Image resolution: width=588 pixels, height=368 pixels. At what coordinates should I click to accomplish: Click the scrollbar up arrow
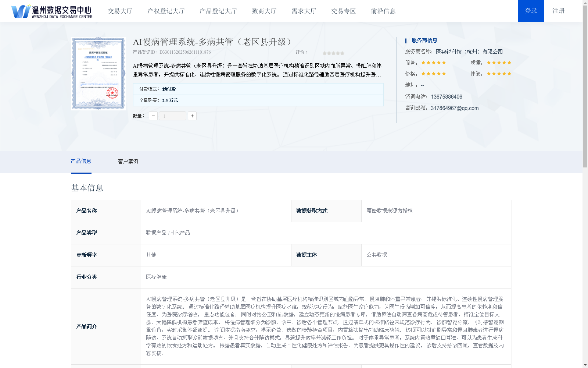(x=585, y=3)
